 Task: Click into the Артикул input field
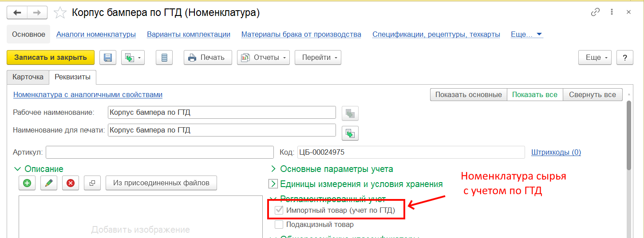coord(160,152)
